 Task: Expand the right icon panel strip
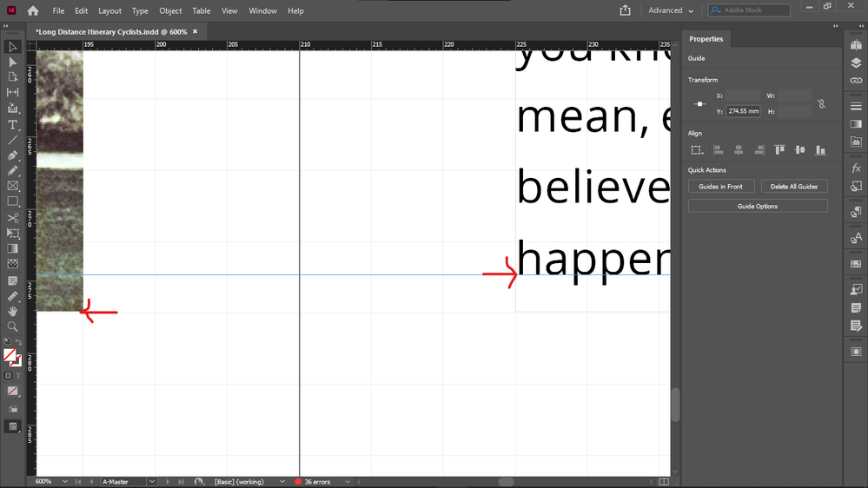click(x=861, y=26)
